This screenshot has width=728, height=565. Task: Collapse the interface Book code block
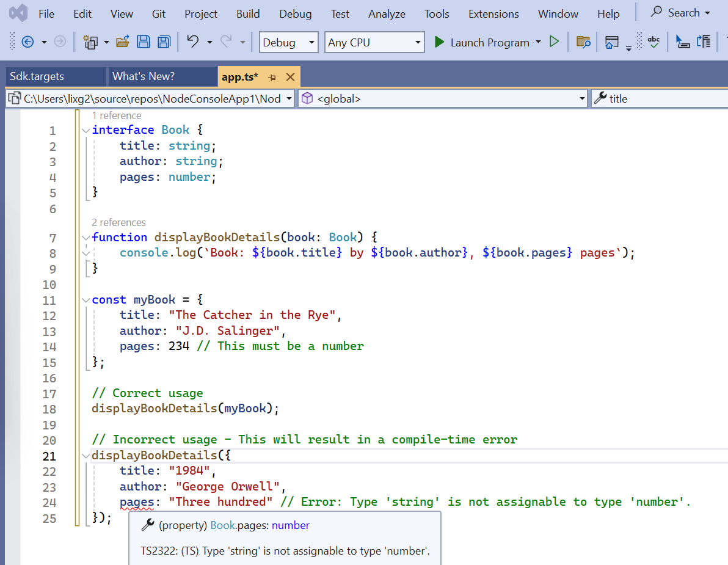pos(86,130)
